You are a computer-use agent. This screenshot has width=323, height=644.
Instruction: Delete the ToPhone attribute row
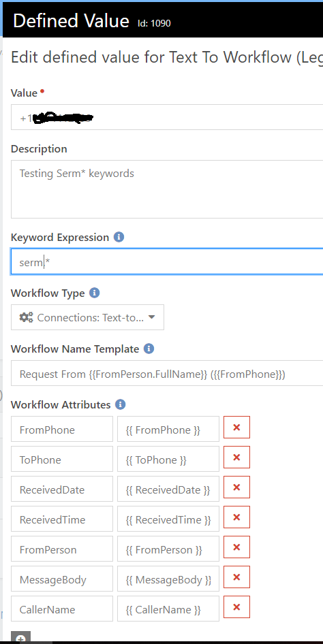[x=236, y=457]
